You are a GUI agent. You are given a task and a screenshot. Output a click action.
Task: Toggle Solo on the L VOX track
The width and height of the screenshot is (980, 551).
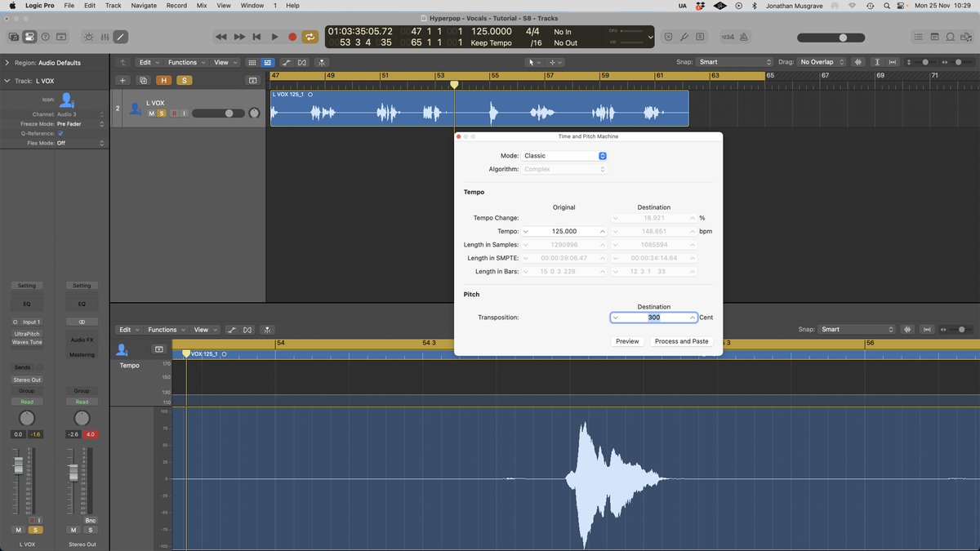pos(162,113)
